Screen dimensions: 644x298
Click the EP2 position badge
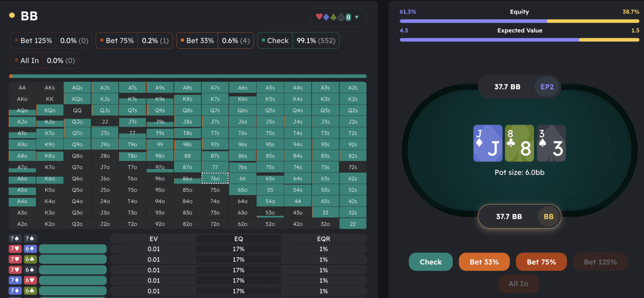(547, 87)
